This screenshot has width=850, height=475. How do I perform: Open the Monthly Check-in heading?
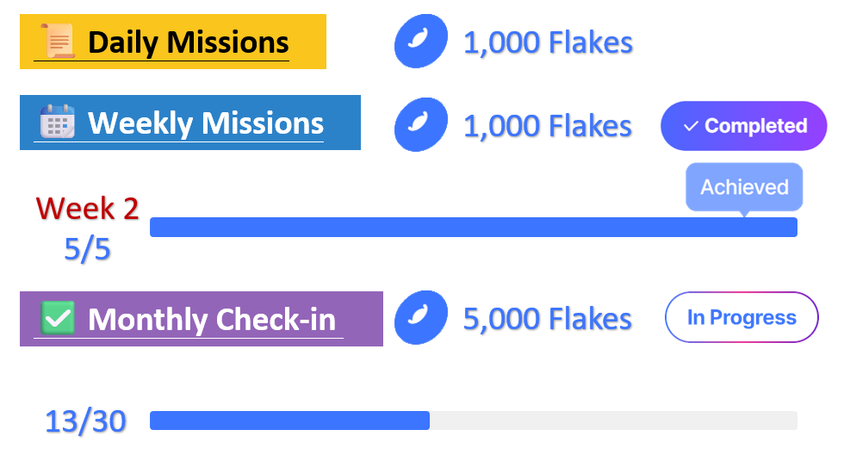[211, 320]
